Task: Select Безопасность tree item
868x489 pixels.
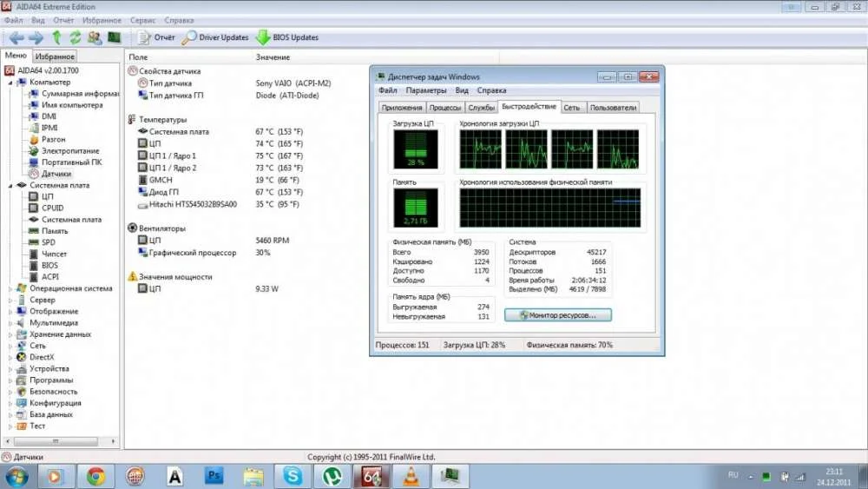Action: 45,392
